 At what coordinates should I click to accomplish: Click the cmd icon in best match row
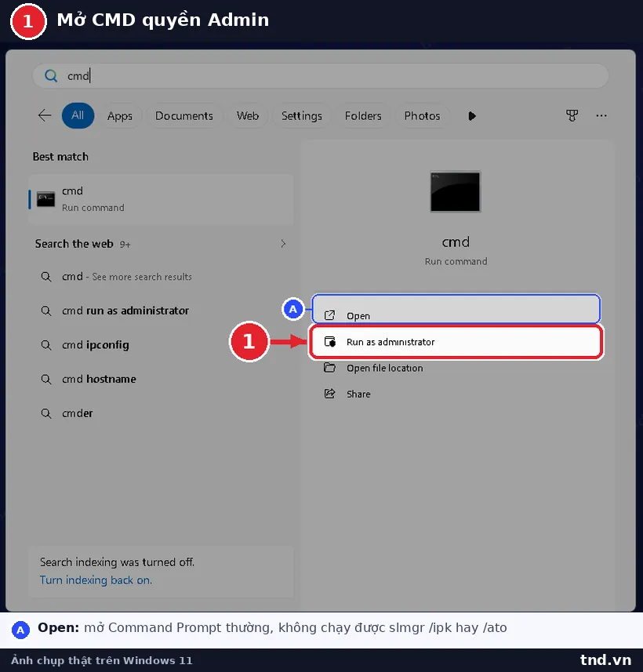click(45, 199)
